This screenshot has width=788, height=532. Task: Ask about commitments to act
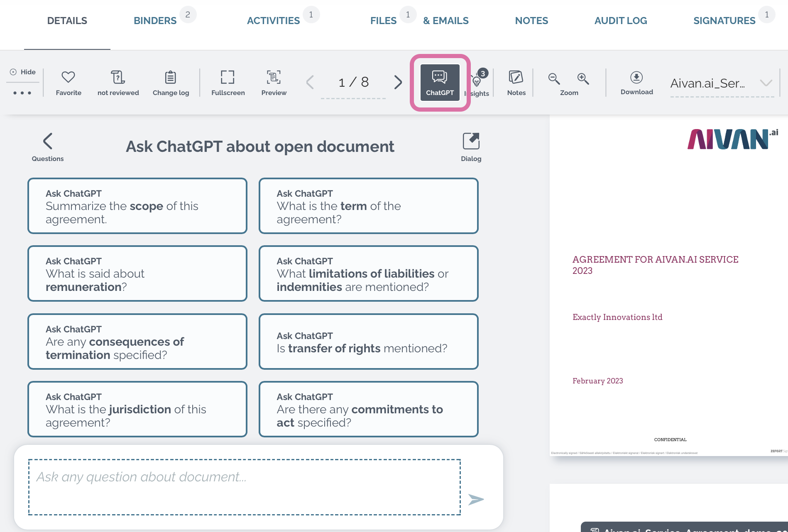tap(369, 409)
